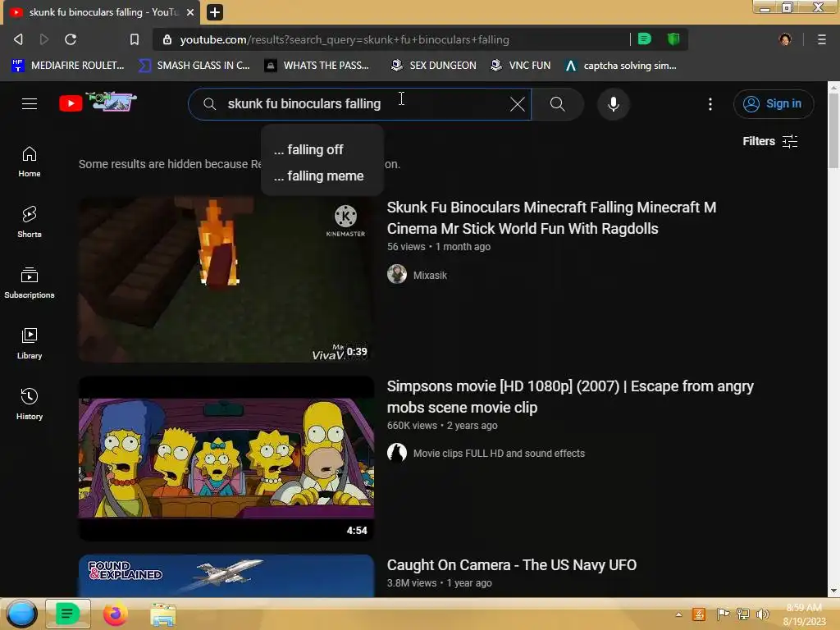This screenshot has width=840, height=630.
Task: Open the Skunk Fu Binoculars Minecraft Falling title
Action: [x=551, y=217]
